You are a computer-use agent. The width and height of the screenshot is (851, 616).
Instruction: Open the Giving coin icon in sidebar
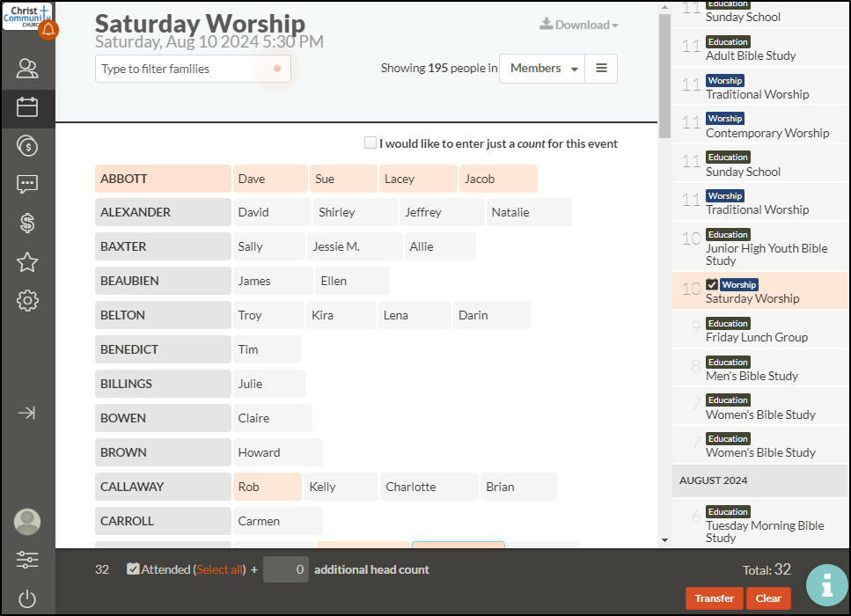(x=27, y=145)
